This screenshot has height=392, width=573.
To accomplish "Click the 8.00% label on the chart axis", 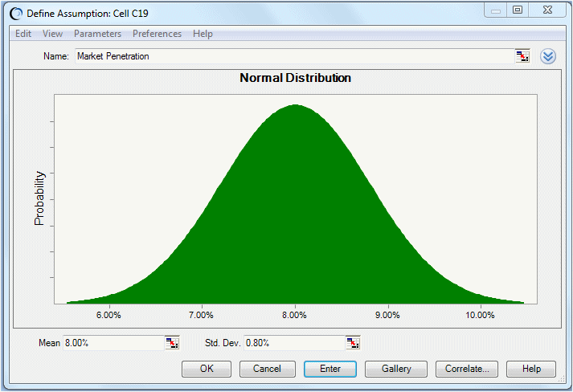I will coord(295,315).
